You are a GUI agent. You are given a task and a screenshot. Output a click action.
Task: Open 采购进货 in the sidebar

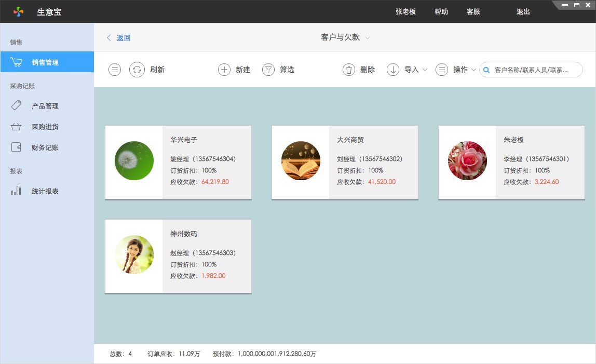click(x=45, y=127)
